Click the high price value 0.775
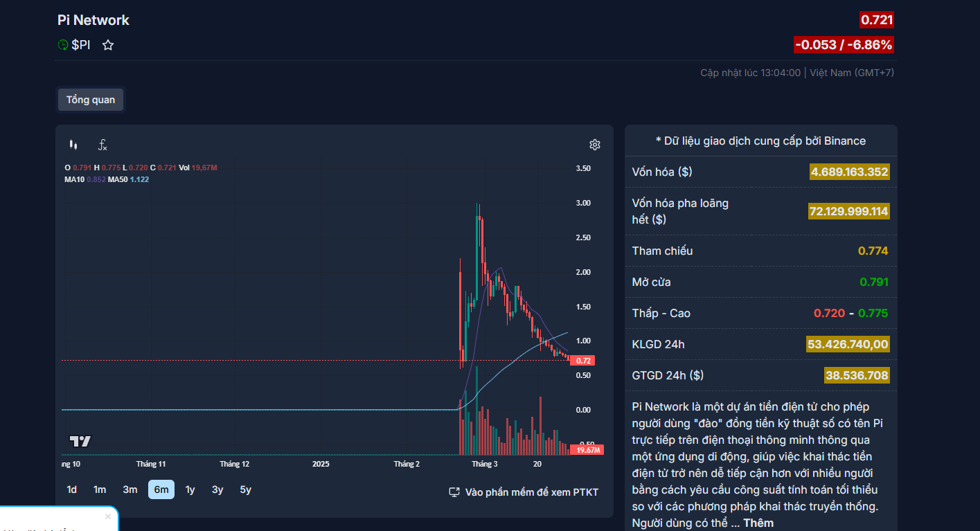The height and width of the screenshot is (531, 980). click(873, 313)
